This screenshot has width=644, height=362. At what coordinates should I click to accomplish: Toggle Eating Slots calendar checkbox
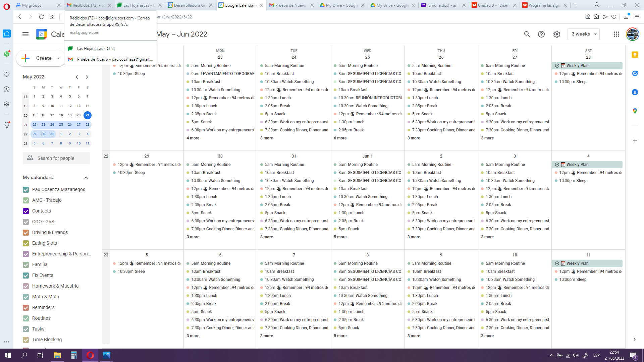click(x=26, y=243)
